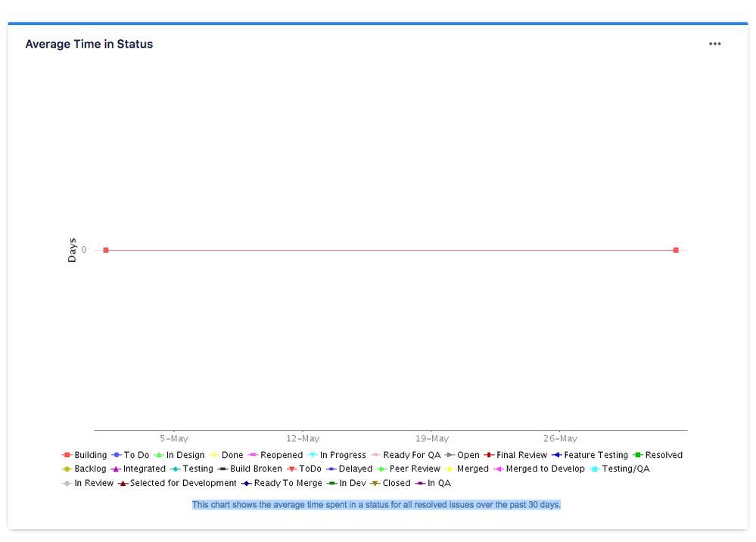The height and width of the screenshot is (542, 756).
Task: Hide the Merged series from the chart
Action: [471, 469]
